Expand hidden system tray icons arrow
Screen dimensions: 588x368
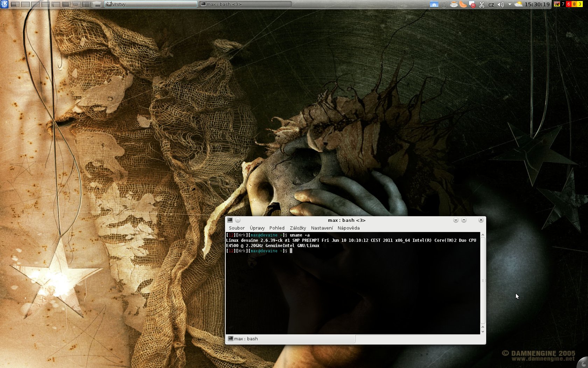tap(510, 5)
